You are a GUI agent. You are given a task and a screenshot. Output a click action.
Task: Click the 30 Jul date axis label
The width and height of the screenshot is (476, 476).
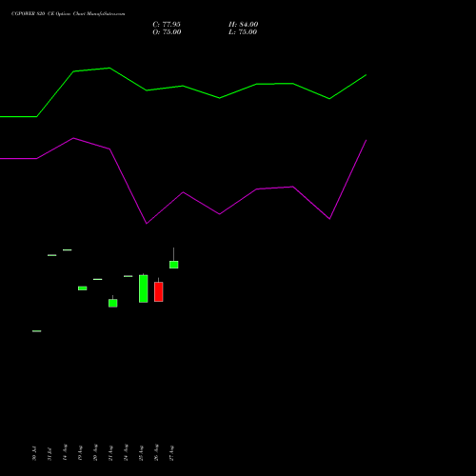(x=34, y=453)
